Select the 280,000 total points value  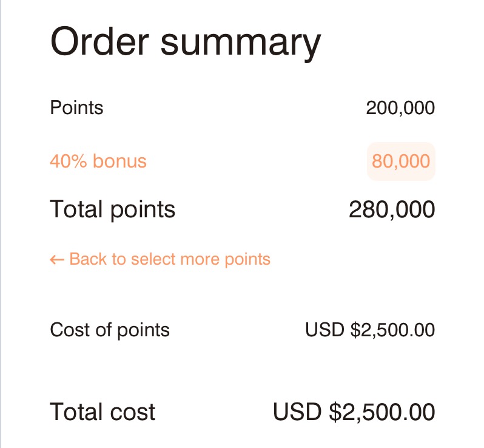392,209
